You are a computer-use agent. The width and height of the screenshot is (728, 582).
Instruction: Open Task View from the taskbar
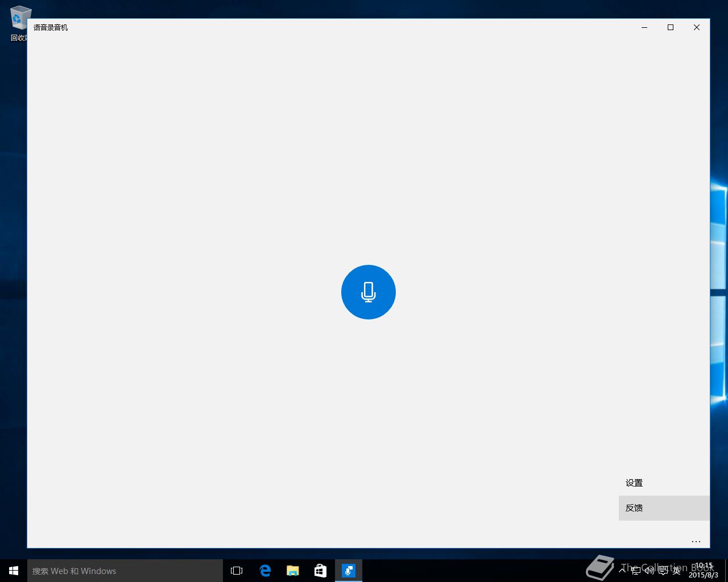pos(237,571)
